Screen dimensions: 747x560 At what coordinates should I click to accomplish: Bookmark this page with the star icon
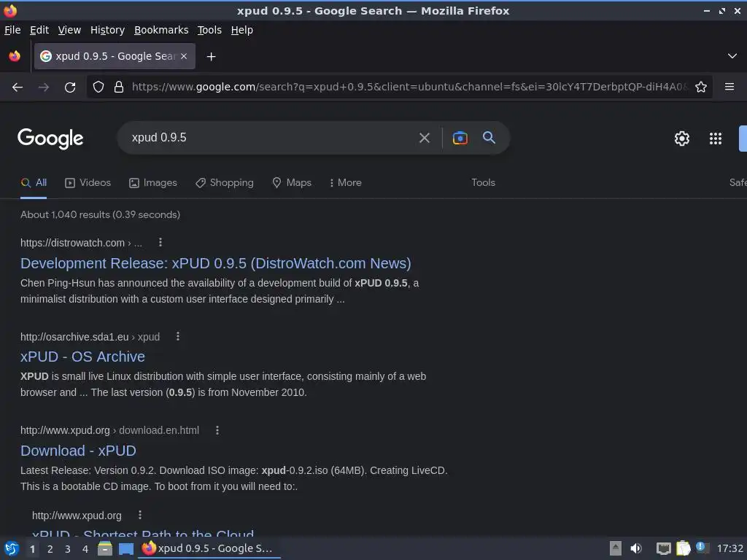tap(701, 87)
